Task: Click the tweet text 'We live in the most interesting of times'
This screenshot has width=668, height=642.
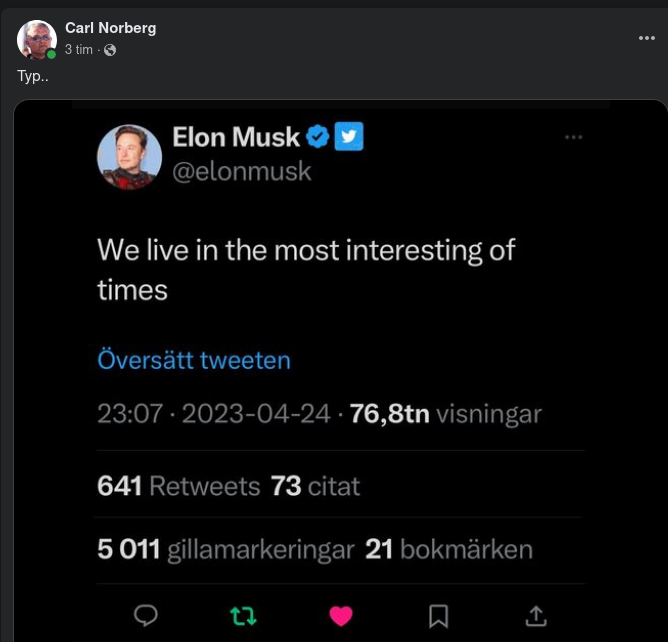Action: tap(305, 268)
